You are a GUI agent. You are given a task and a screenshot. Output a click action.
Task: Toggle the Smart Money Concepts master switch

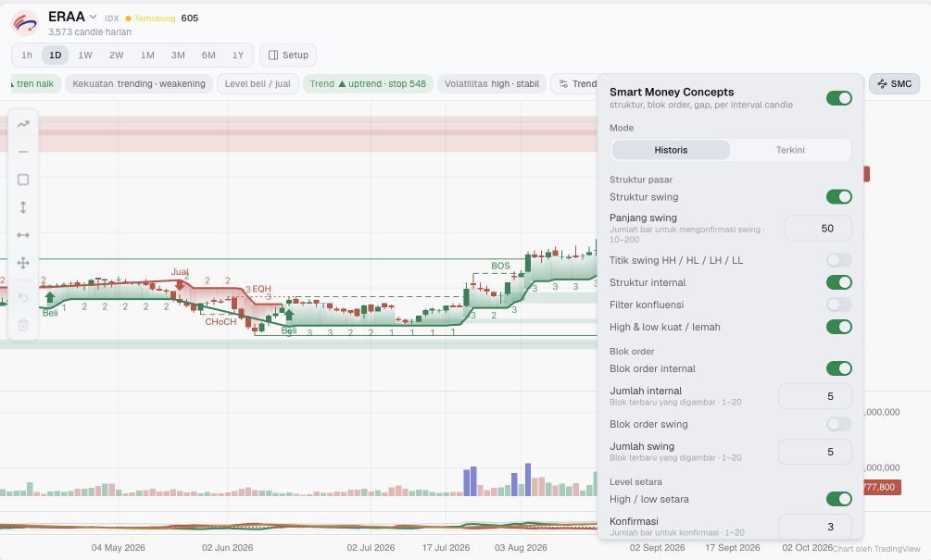839,98
